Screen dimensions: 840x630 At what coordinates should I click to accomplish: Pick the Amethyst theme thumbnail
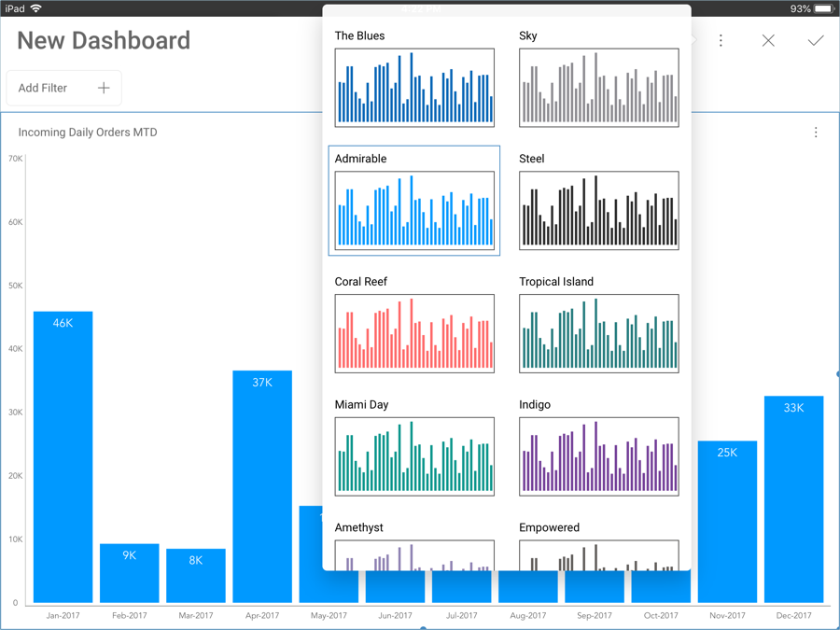click(x=414, y=554)
